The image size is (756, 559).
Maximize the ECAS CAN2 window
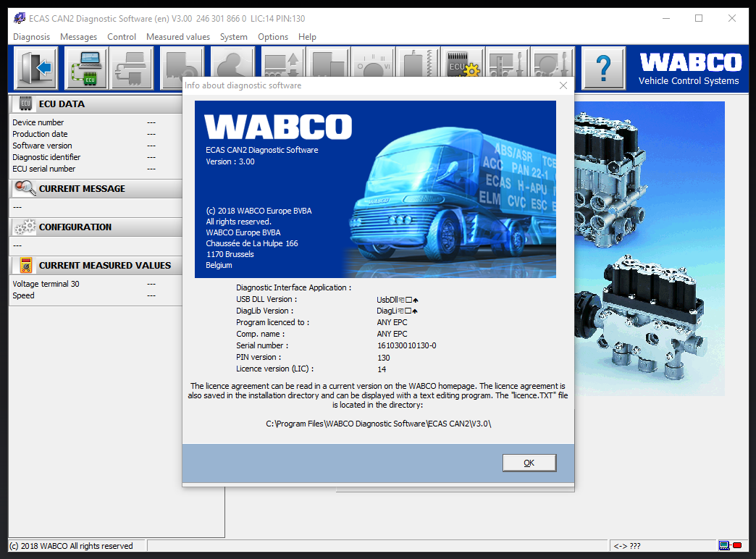pyautogui.click(x=699, y=18)
